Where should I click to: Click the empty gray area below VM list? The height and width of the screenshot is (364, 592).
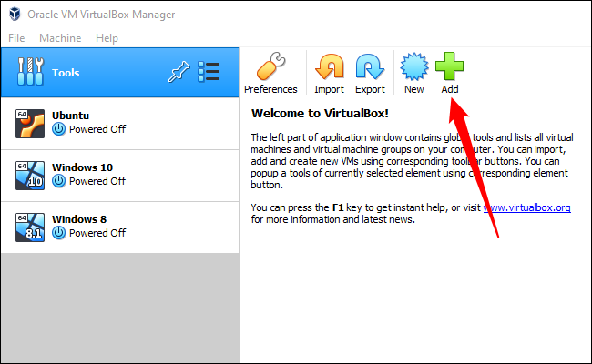[x=120, y=308]
